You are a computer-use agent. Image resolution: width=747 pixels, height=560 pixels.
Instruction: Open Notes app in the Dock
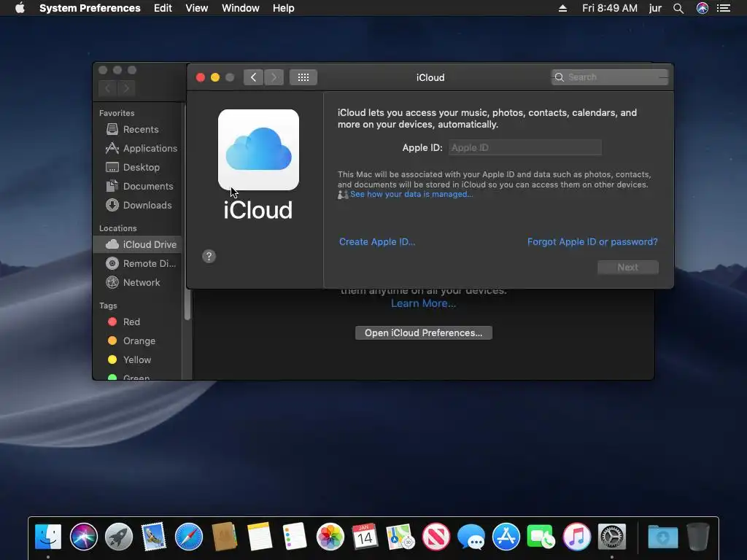[x=260, y=537]
